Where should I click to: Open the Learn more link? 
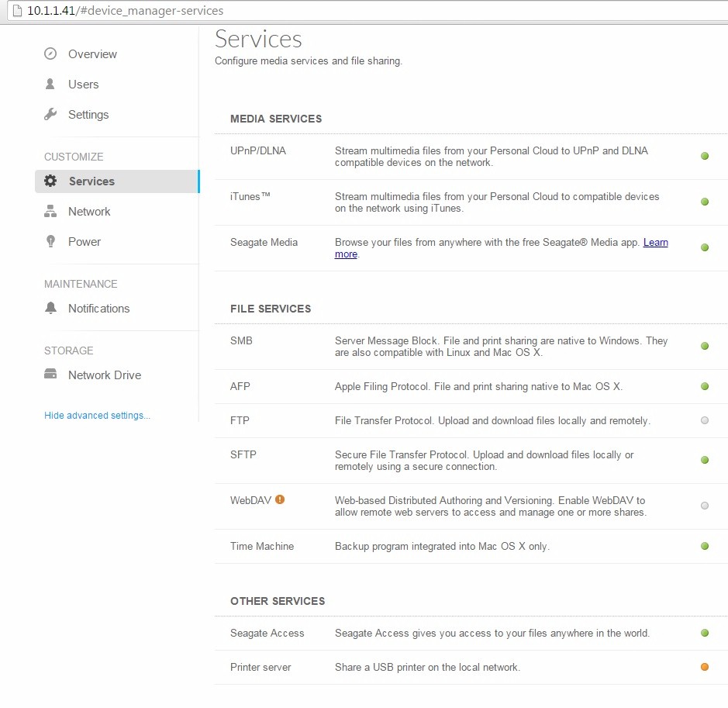[x=655, y=243]
